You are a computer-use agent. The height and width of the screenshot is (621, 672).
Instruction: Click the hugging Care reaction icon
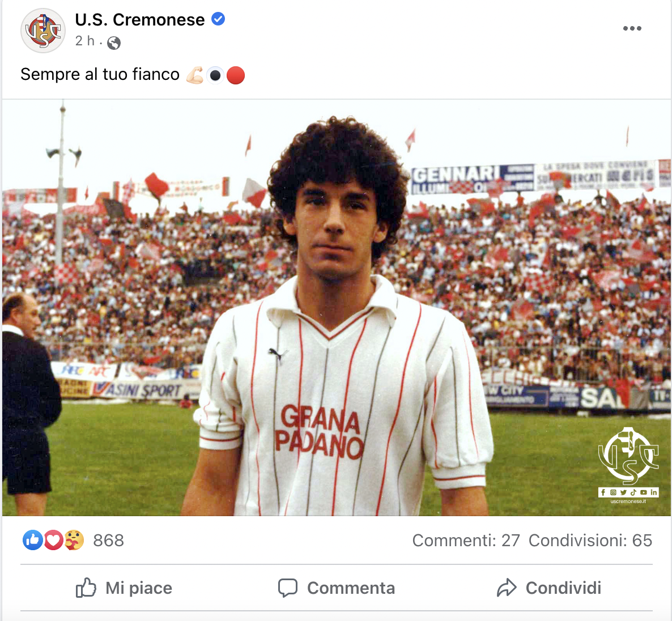(74, 540)
